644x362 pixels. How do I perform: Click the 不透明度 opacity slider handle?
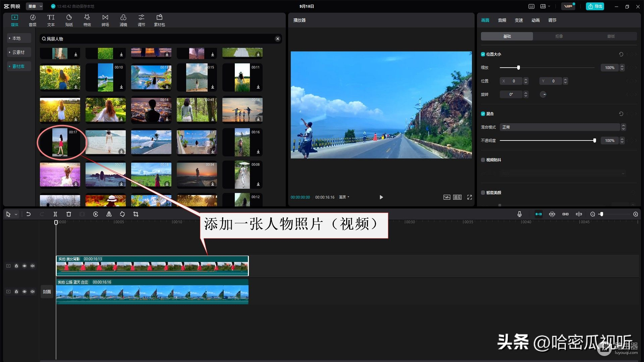594,140
